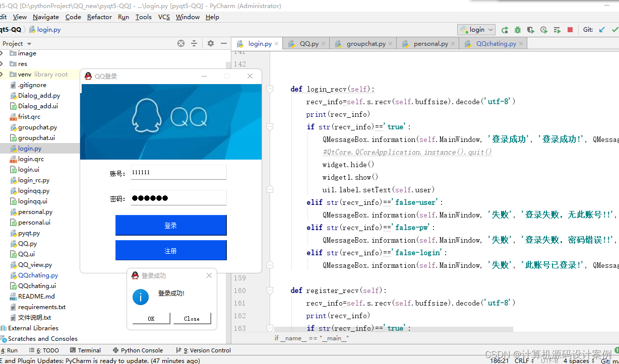Click OK in the 登录成功 dialog
The height and width of the screenshot is (364, 619).
pyautogui.click(x=151, y=319)
